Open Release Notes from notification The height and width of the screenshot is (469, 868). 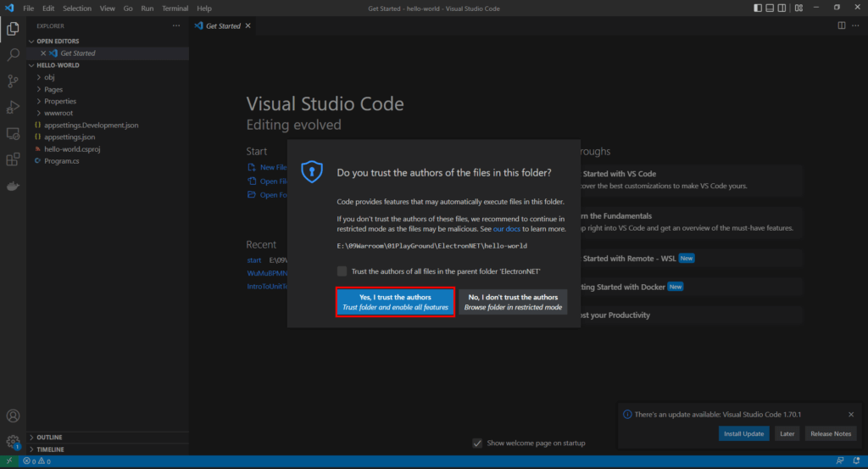[831, 433]
